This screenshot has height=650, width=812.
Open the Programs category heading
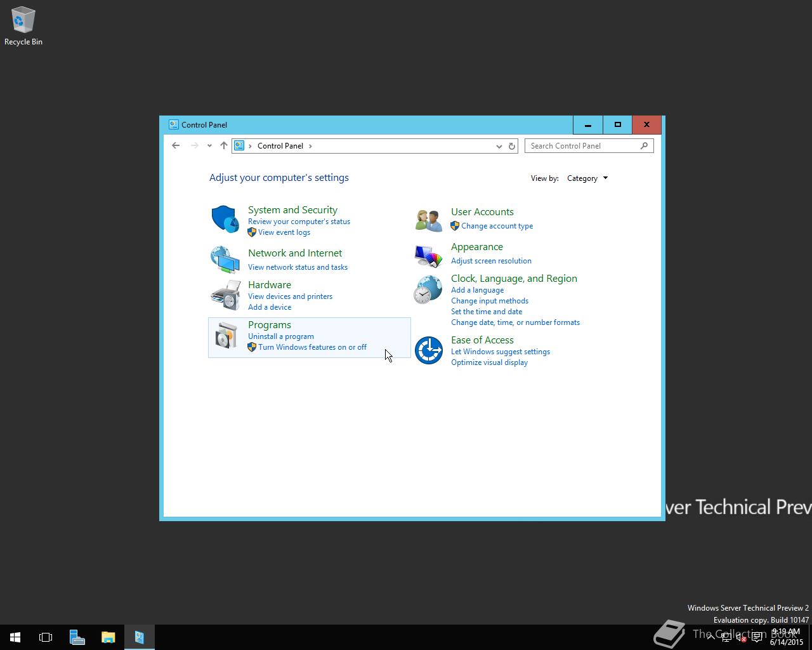pos(270,325)
